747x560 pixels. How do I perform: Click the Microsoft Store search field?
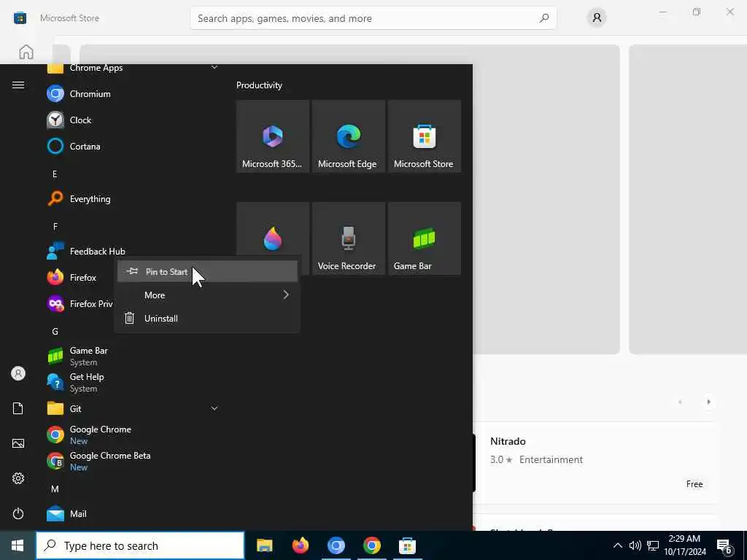pos(373,18)
